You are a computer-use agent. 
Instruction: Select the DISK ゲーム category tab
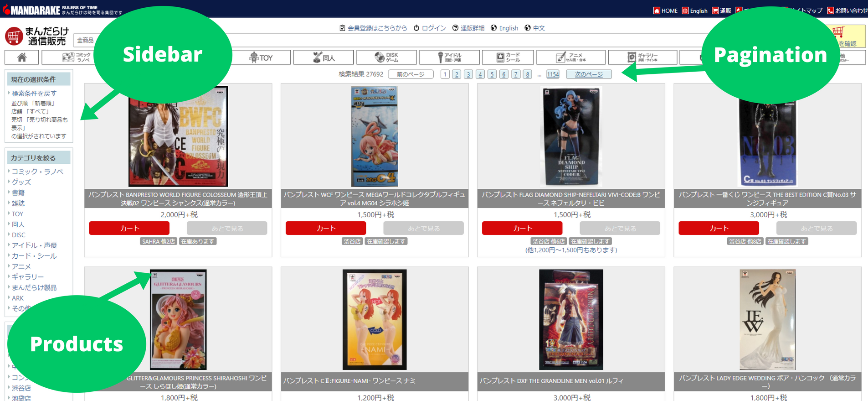[x=386, y=57]
